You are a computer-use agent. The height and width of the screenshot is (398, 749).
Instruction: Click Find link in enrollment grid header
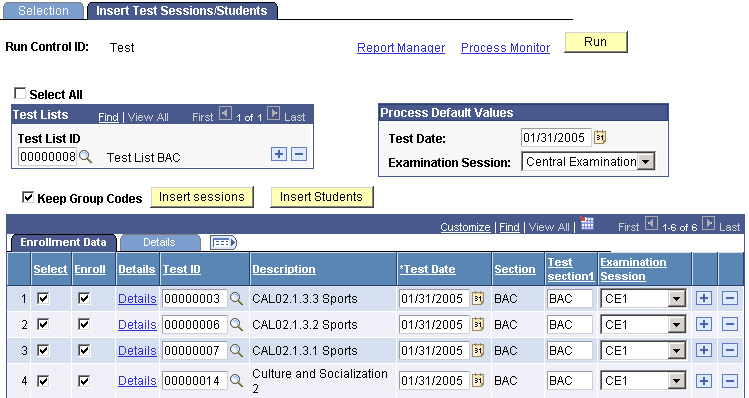(x=509, y=227)
